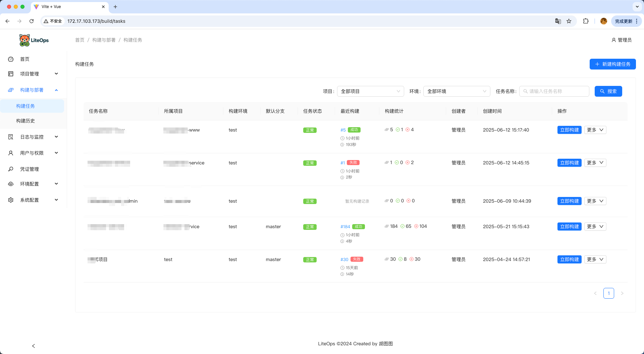Click the 新建构建任务 button

pyautogui.click(x=612, y=64)
